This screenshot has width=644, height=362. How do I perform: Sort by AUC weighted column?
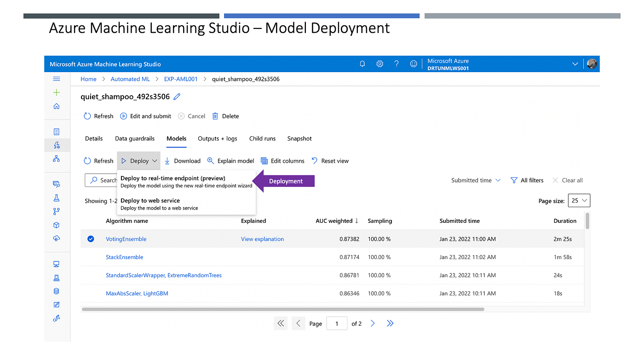point(337,221)
